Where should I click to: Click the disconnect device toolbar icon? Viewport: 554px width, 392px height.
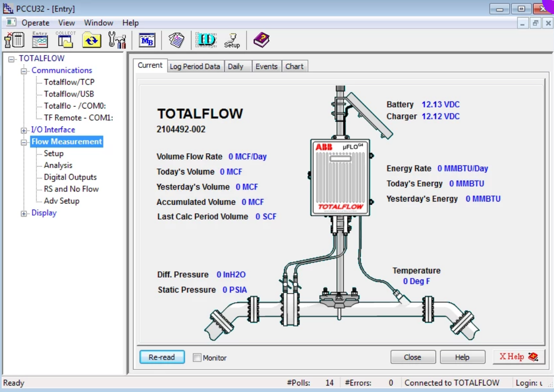pyautogui.click(x=14, y=40)
